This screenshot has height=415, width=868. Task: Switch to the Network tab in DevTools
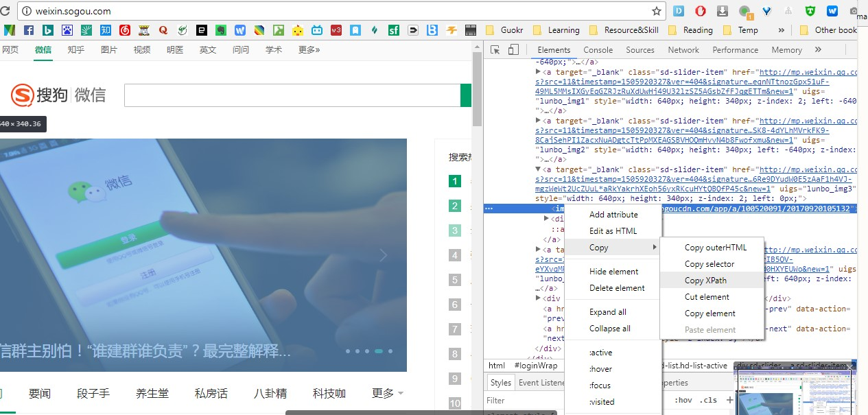tap(683, 49)
